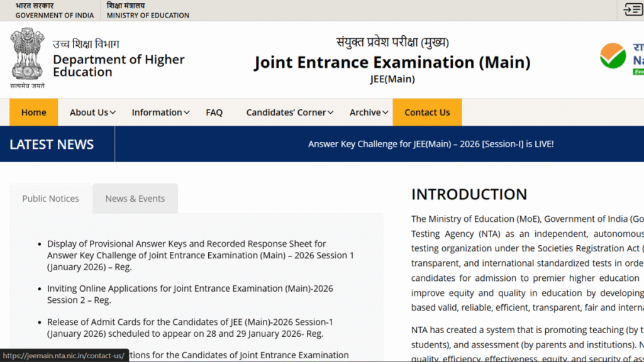Open the Candidates' Corner dropdown
644x362 pixels.
290,112
